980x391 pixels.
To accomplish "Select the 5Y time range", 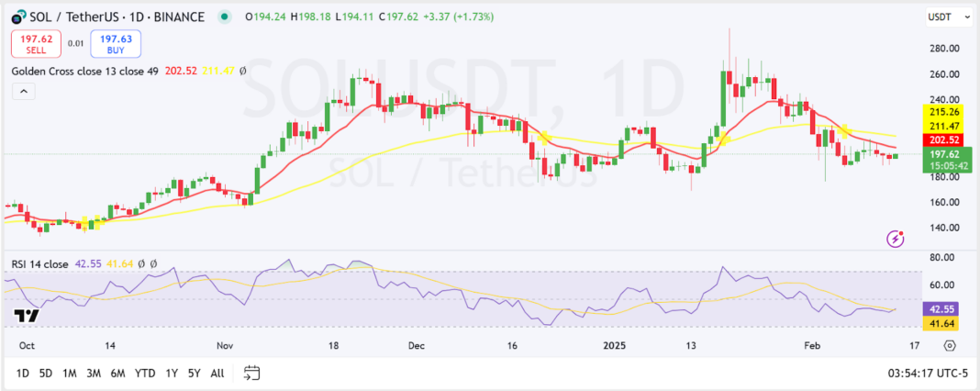I will [194, 374].
